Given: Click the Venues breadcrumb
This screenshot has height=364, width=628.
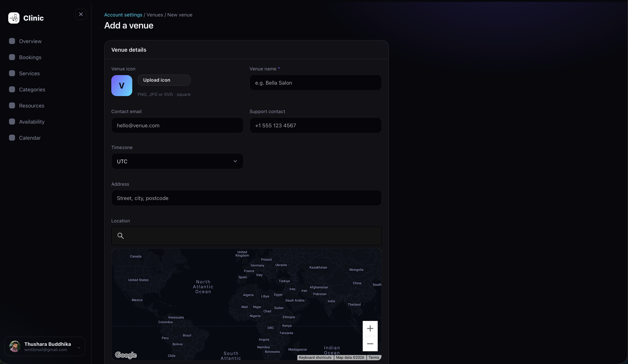Looking at the screenshot, I should click(x=155, y=15).
